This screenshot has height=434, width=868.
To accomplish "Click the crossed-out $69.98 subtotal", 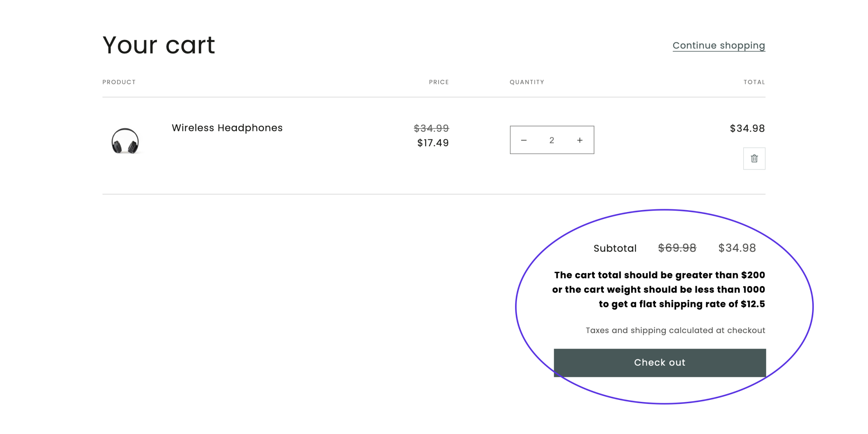I will tap(677, 248).
